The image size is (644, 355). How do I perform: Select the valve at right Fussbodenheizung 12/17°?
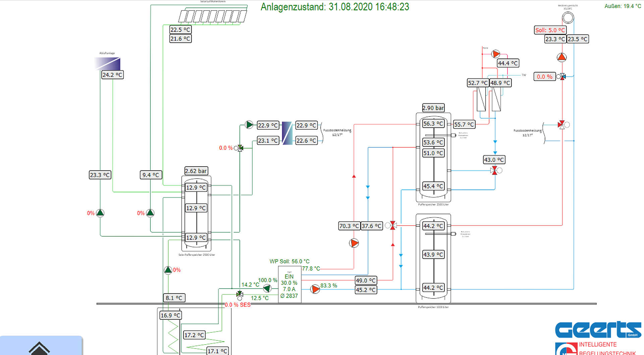563,125
